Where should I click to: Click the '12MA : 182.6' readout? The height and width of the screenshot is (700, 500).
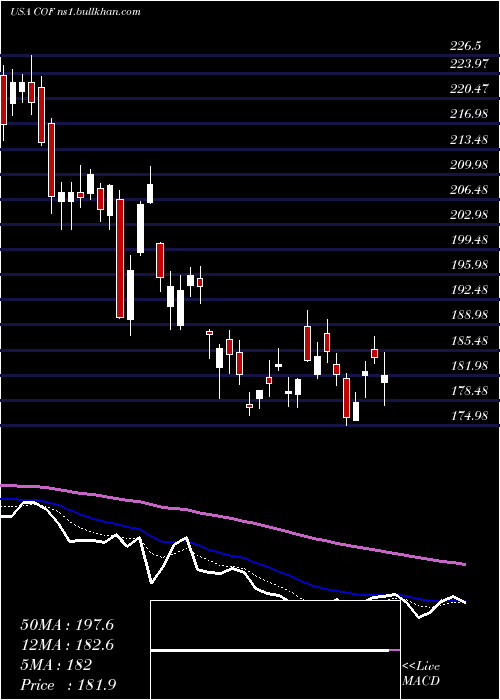[x=67, y=645]
